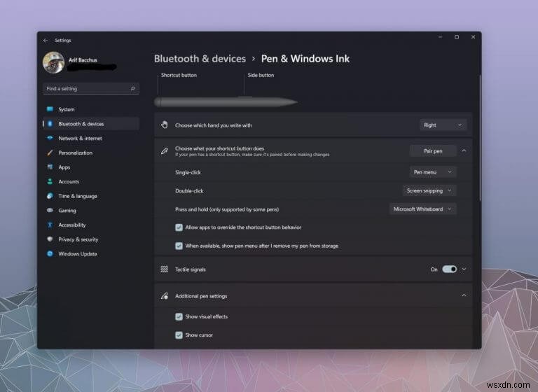Click the Windows Update icon
Viewport: 538px width, 392px height.
click(50, 253)
